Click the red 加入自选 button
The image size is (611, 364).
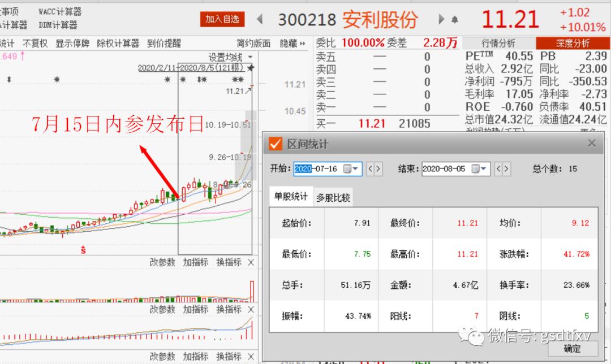[222, 19]
